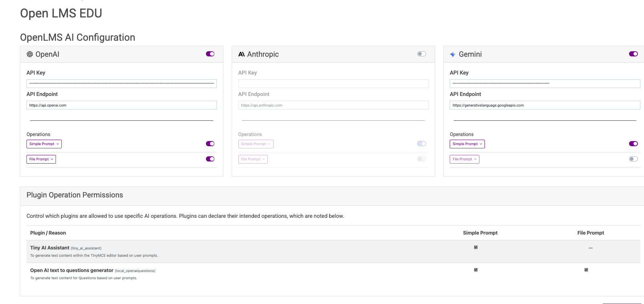The width and height of the screenshot is (644, 304).
Task: Click the File Prompt column header
Action: 591,233
